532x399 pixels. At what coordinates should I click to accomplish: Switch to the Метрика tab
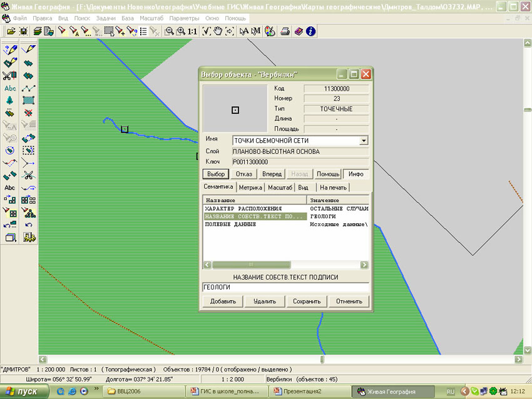[250, 187]
